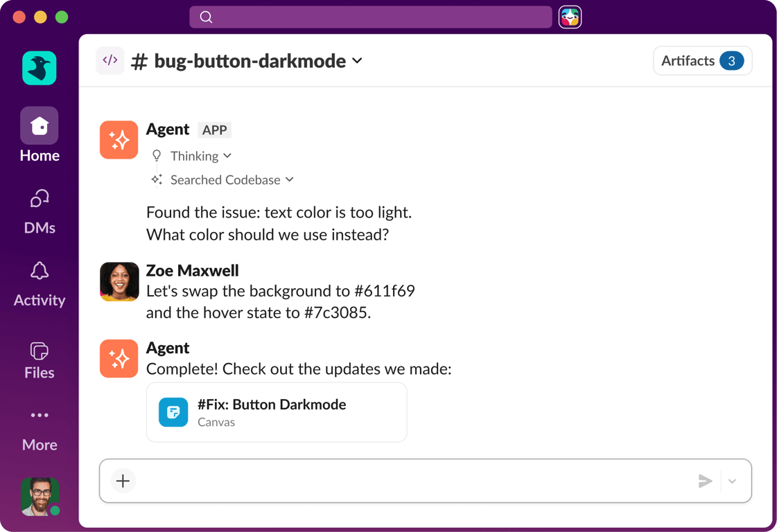Screen dimensions: 777x532
Task: Click the user profile avatar in the sidebar
Action: (x=40, y=497)
